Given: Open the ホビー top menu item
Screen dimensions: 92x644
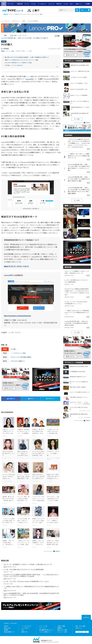Looking at the screenshot, I should tap(72, 4).
